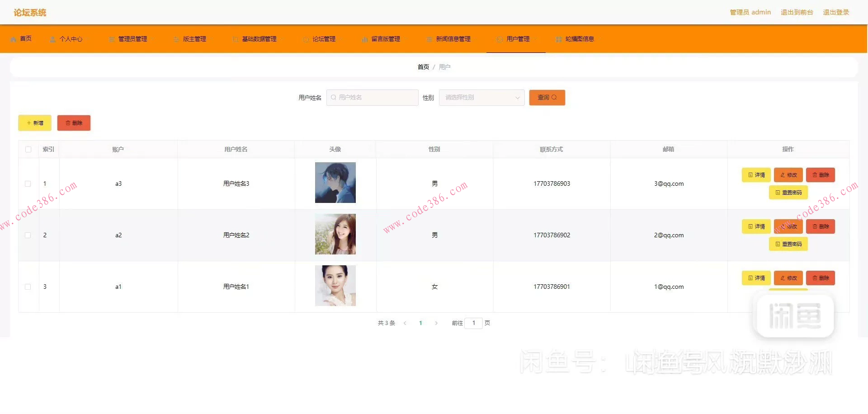Screen dimensions: 868x414
Task: Select the 轮播图信息 carousel info icon
Action: click(558, 39)
